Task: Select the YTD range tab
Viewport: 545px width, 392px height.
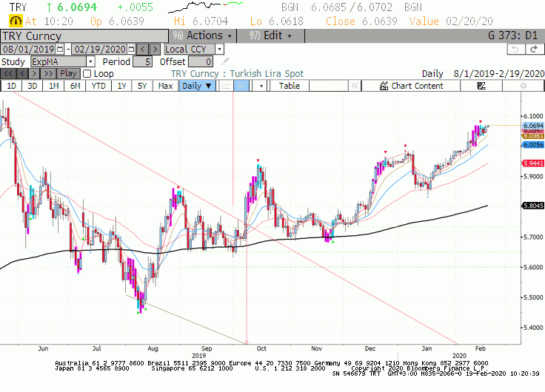Action: 98,86
